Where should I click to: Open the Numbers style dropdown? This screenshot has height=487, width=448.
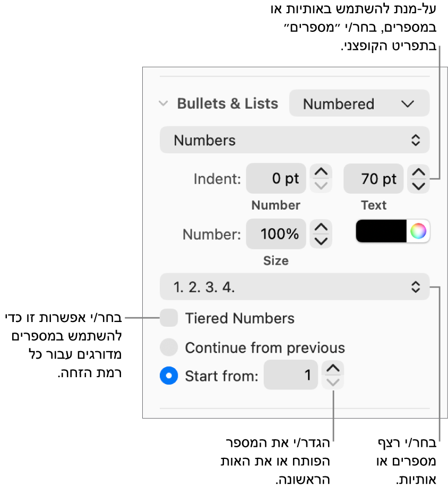coord(295,140)
